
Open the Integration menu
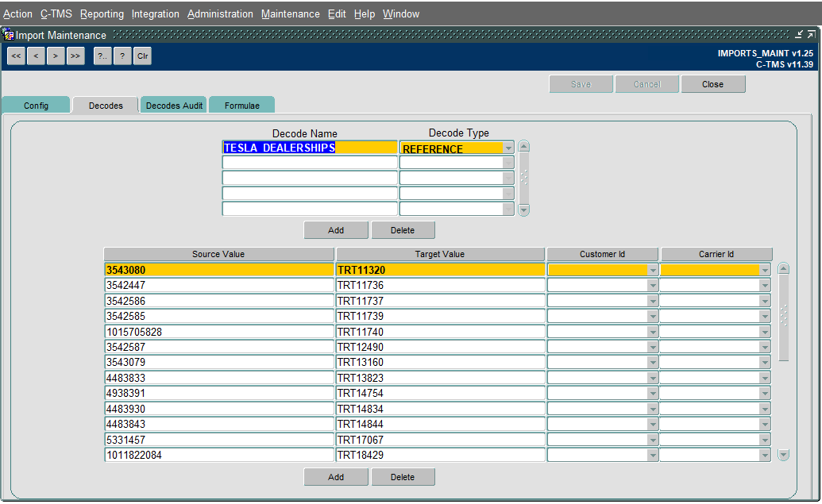156,14
